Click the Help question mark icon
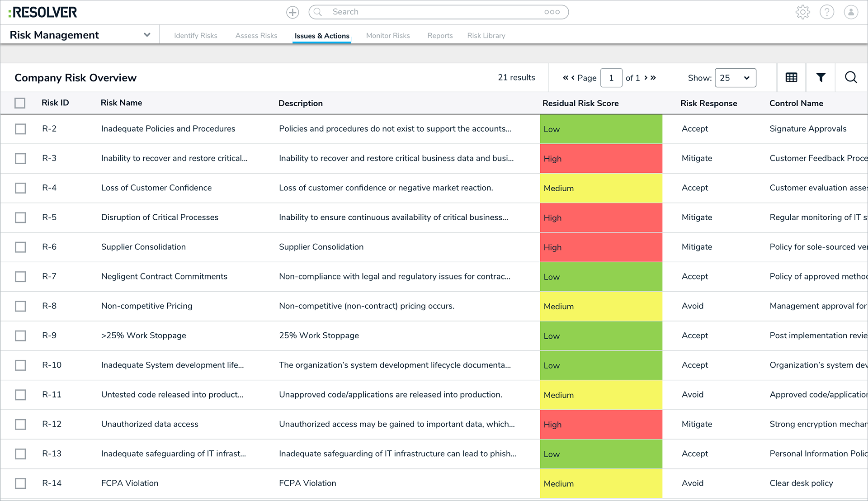 click(827, 12)
